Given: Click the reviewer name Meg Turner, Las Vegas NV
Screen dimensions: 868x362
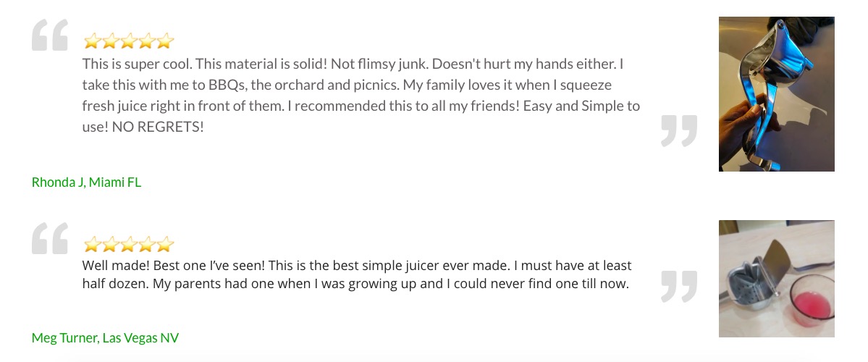Looking at the screenshot, I should [x=105, y=337].
